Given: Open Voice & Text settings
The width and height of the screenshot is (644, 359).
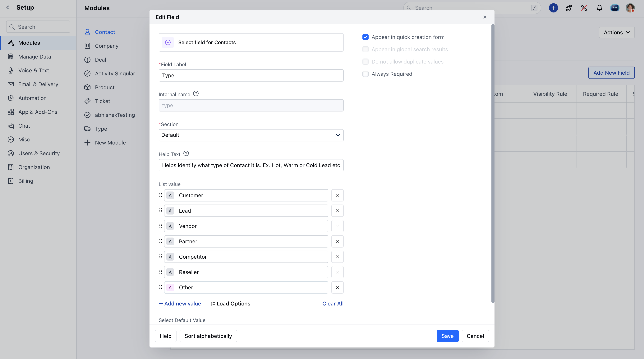Looking at the screenshot, I should coord(38,70).
